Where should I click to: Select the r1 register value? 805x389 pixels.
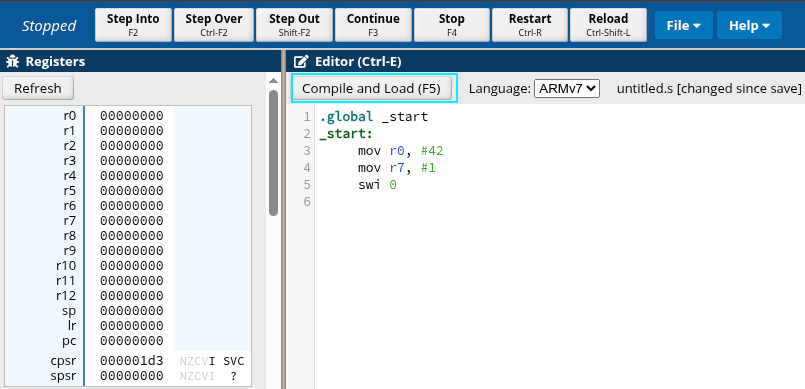131,131
